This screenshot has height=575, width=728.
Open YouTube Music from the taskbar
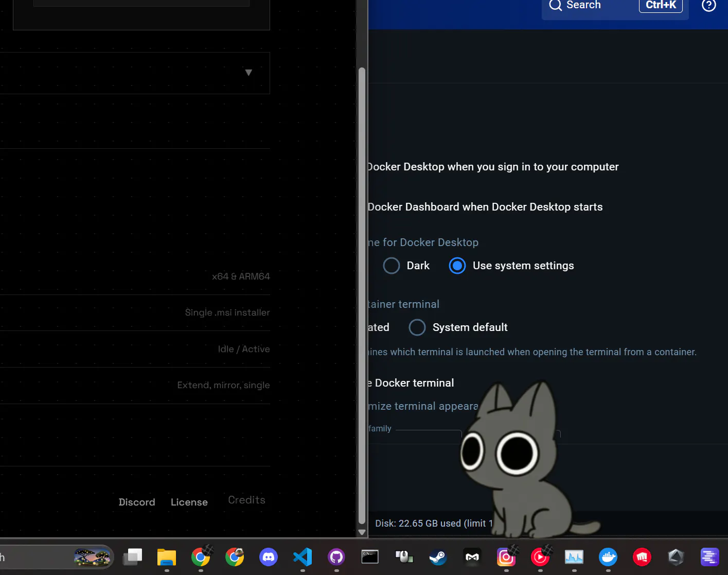pyautogui.click(x=540, y=557)
